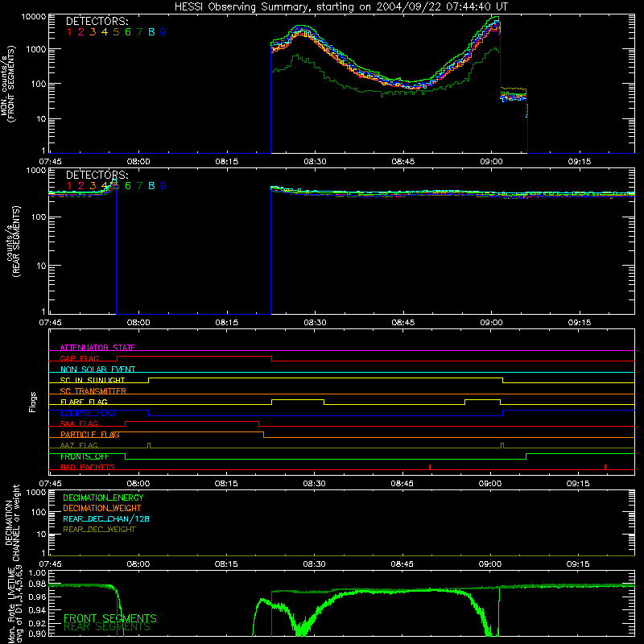Click BAD_PACKETS tick mark near 09:19
This screenshot has width=644, height=644.
tap(605, 467)
